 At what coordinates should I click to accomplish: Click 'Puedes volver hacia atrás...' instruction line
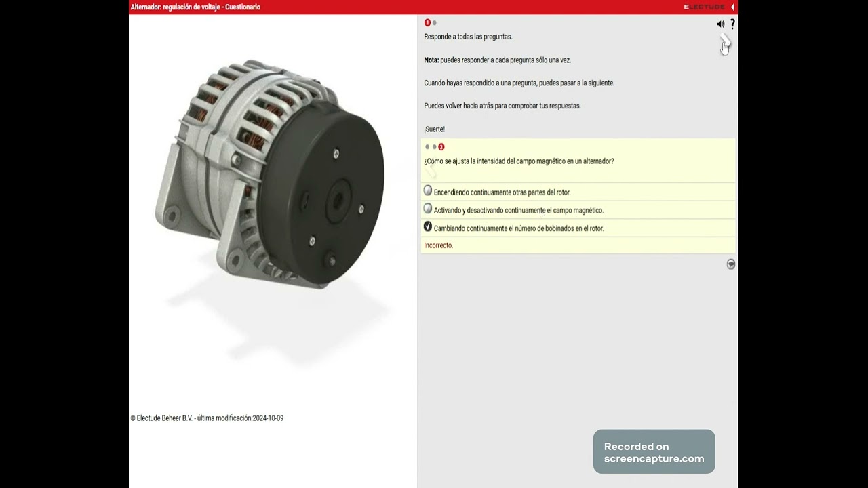coord(502,106)
